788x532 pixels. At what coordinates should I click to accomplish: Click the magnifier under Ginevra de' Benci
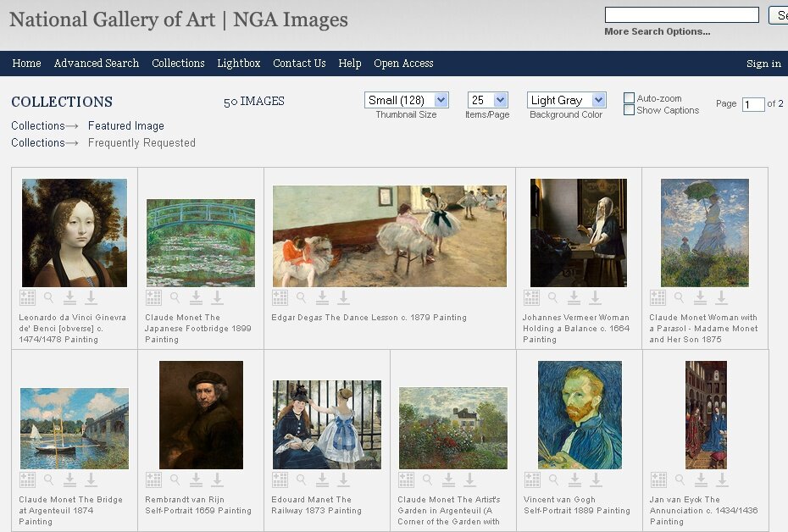point(49,298)
